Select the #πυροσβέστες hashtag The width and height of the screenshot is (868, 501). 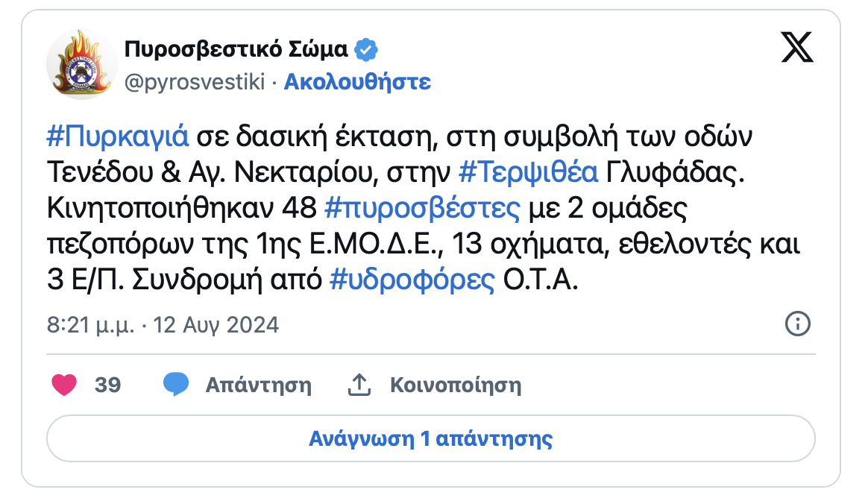click(x=423, y=209)
